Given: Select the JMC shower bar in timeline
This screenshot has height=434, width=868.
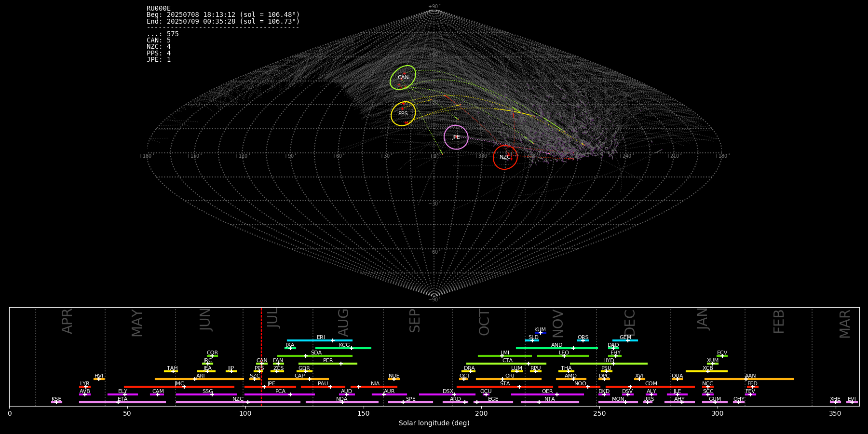Looking at the screenshot, I should [179, 387].
